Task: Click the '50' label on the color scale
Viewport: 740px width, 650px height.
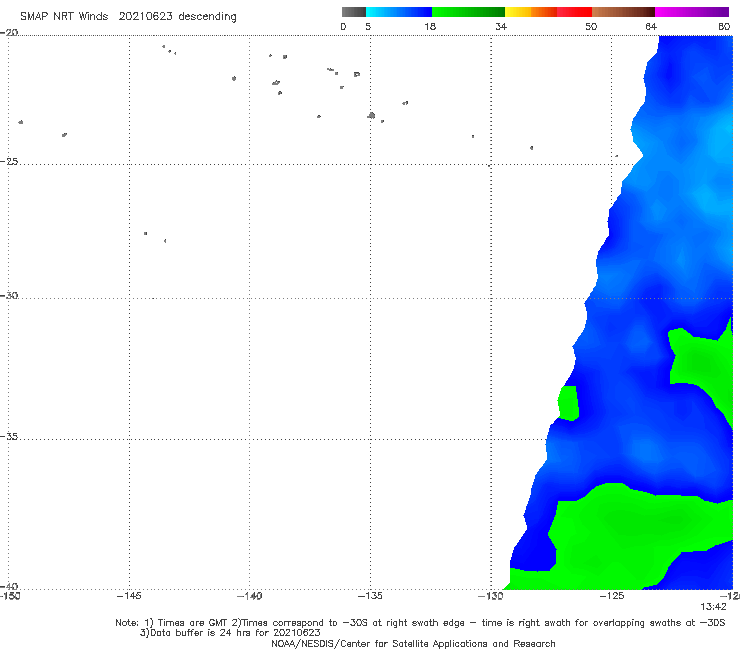Action: [591, 26]
